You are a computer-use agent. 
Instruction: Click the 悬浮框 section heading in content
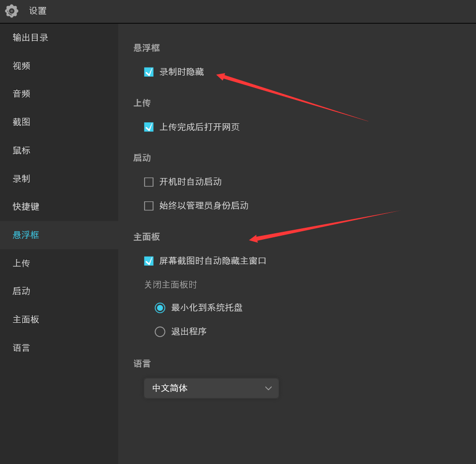(147, 48)
